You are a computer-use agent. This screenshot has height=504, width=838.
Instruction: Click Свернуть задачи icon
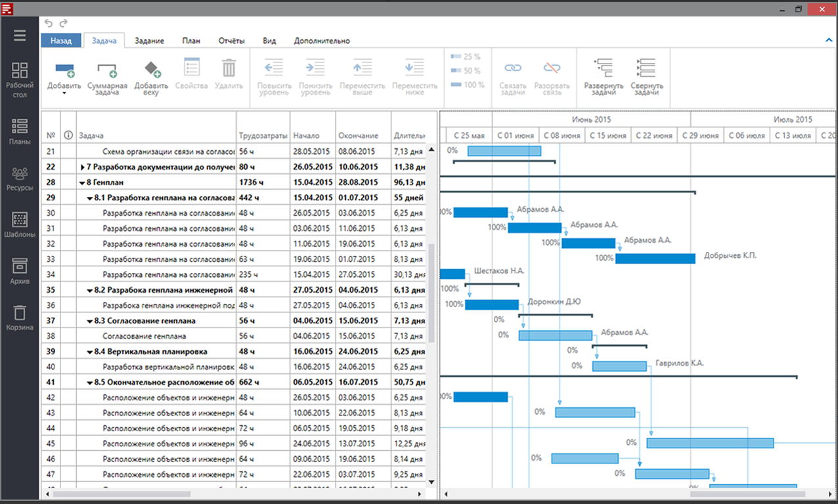tap(646, 70)
